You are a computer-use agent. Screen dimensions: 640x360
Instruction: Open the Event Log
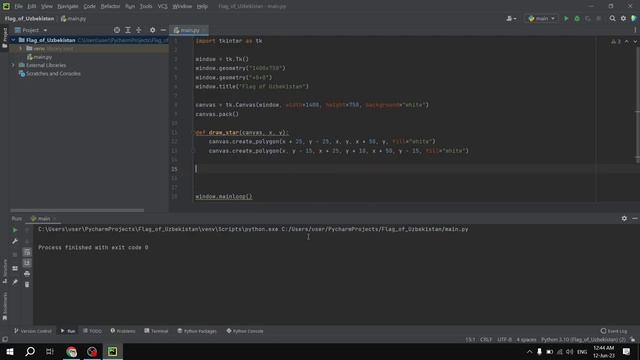click(x=614, y=331)
